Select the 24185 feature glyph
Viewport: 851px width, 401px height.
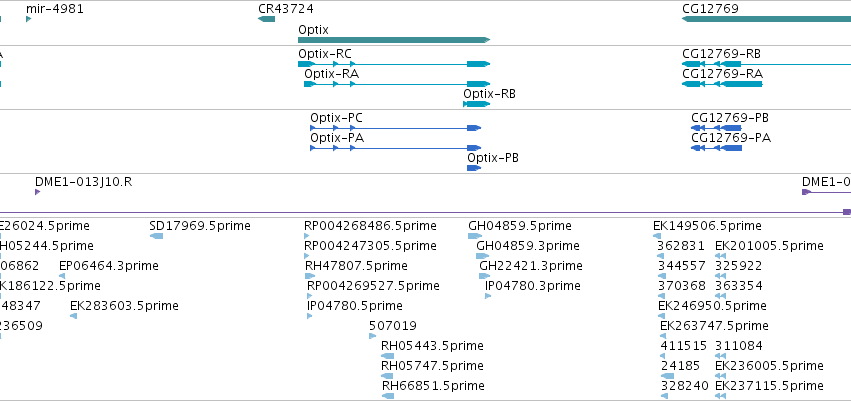tap(667, 376)
